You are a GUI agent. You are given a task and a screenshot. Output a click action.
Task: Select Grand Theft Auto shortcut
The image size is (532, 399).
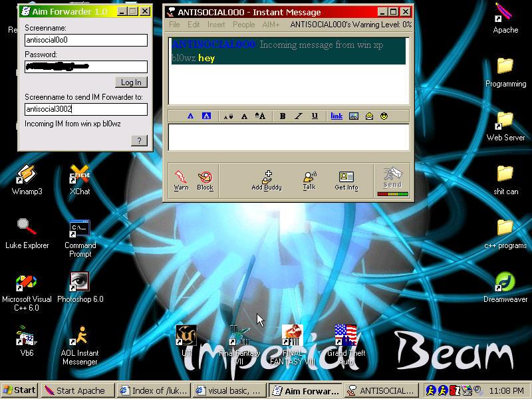[346, 345]
